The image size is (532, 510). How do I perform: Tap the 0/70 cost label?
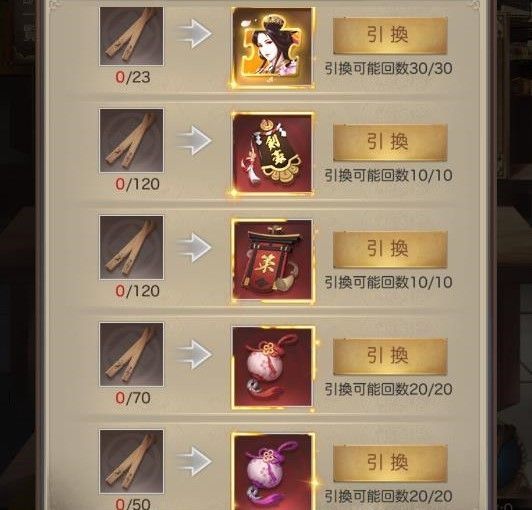click(x=133, y=398)
